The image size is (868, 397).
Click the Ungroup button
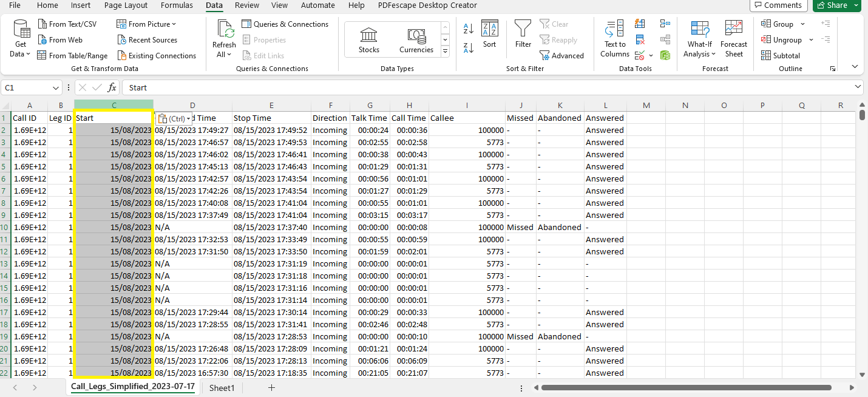[782, 40]
